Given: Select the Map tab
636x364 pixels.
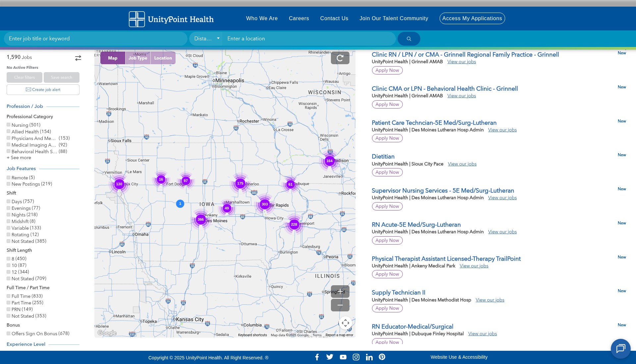Looking at the screenshot, I should tap(113, 58).
